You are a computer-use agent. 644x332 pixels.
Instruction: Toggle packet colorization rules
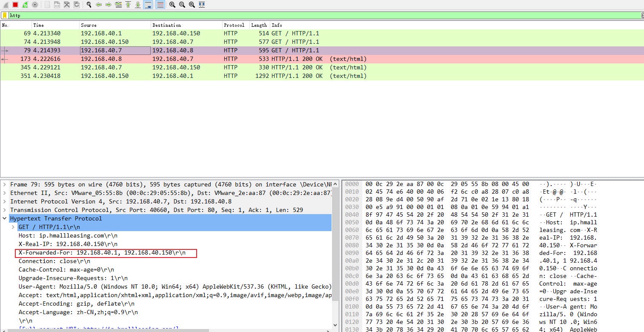click(160, 5)
